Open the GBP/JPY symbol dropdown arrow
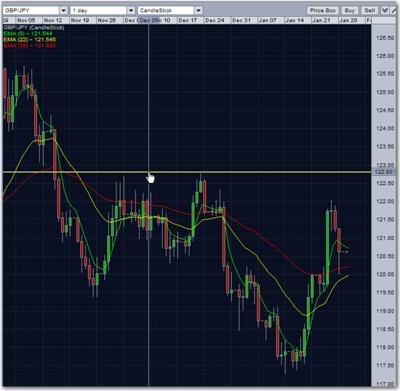Image resolution: width=400 pixels, height=391 pixels. (63, 10)
